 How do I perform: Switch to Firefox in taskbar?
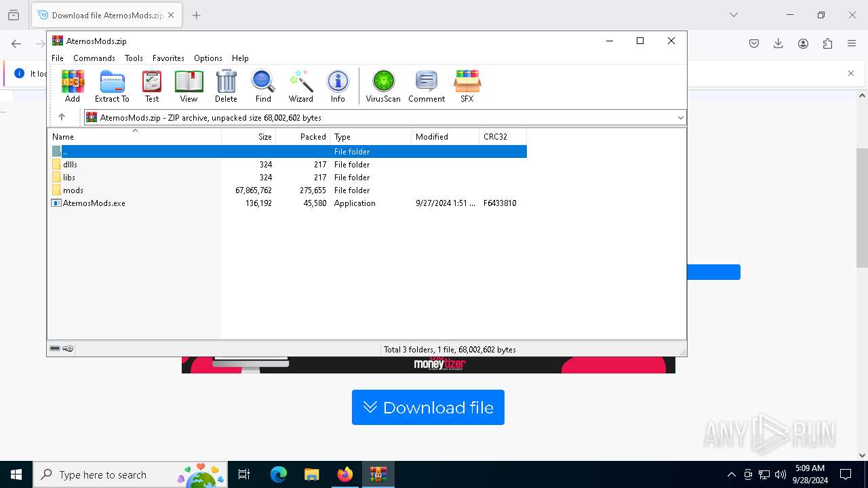coord(345,474)
